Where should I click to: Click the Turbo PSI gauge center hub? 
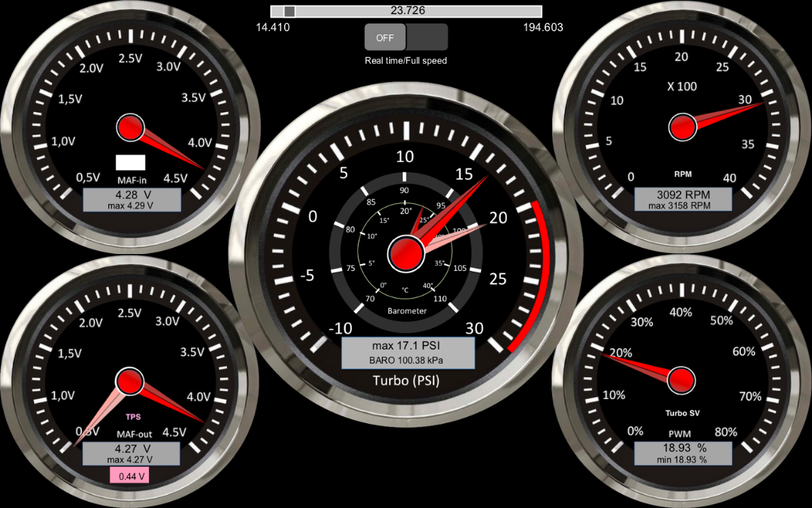(405, 254)
